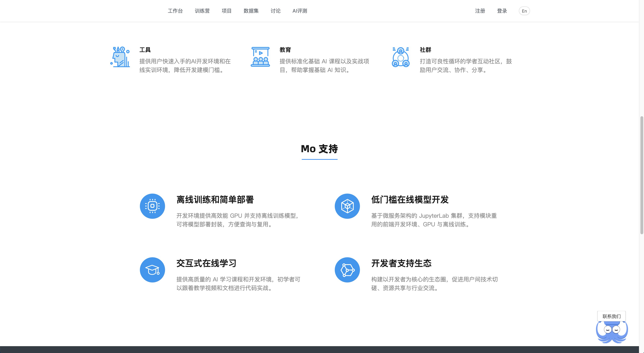The width and height of the screenshot is (644, 353).
Task: Switch language with the En button
Action: tap(524, 11)
